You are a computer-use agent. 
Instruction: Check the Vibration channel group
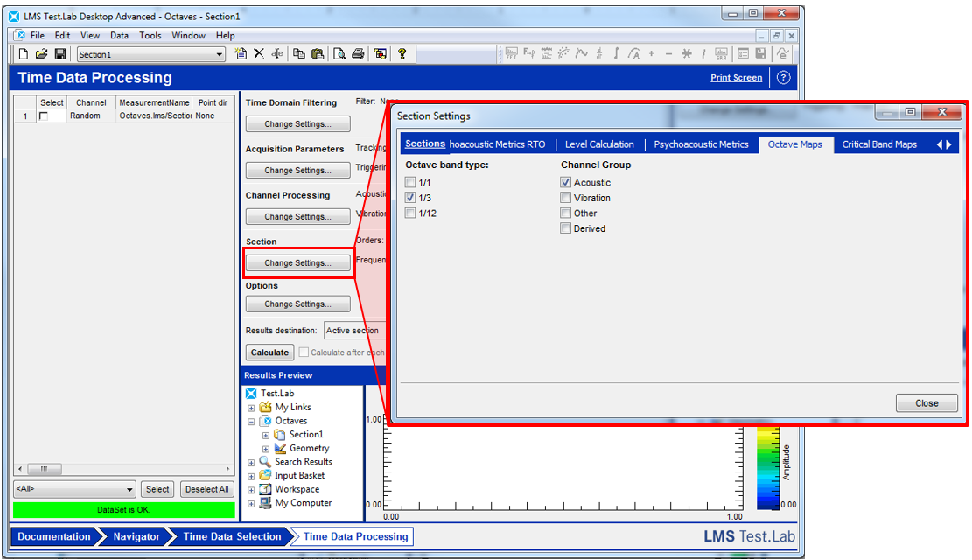point(565,197)
